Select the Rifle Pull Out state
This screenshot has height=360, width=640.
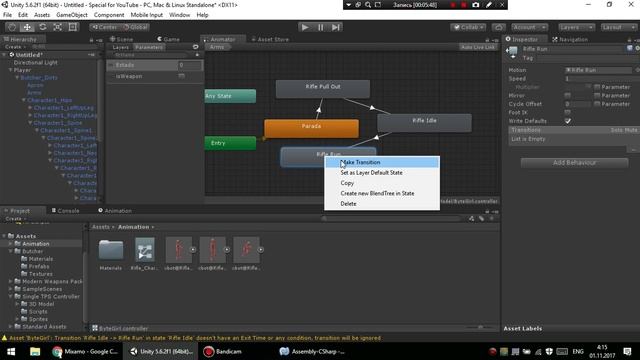(x=323, y=89)
